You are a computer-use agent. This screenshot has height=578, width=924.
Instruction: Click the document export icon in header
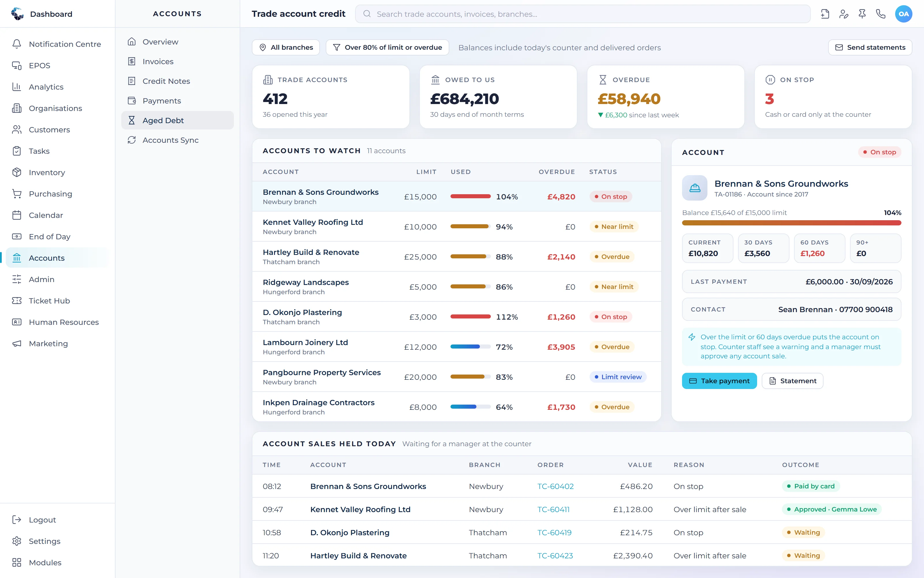click(x=825, y=14)
